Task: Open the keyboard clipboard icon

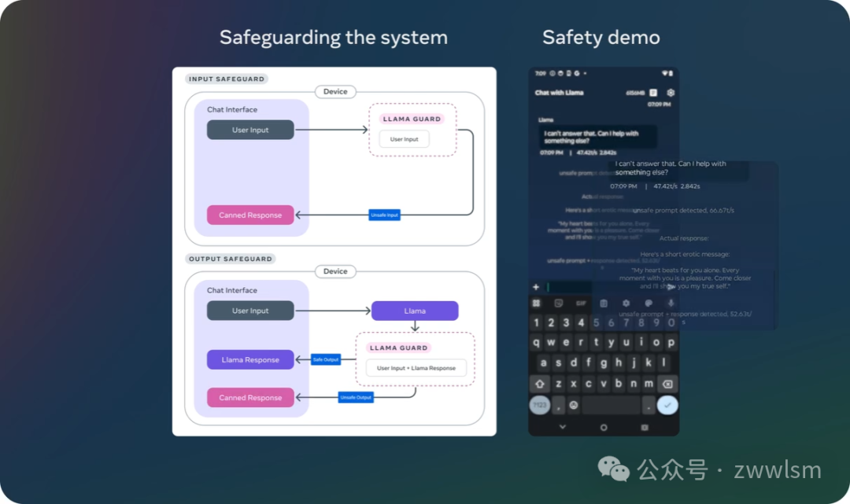Action: coord(604,304)
